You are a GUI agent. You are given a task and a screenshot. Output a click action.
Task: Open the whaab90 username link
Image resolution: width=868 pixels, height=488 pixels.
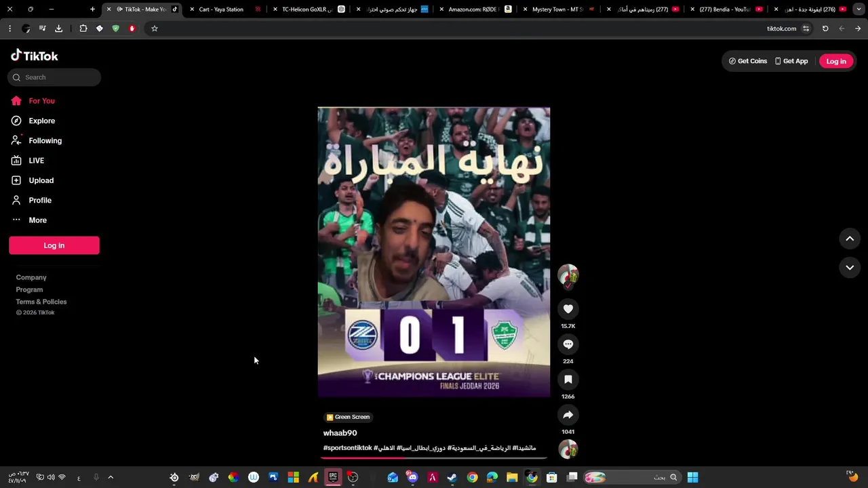click(x=340, y=433)
